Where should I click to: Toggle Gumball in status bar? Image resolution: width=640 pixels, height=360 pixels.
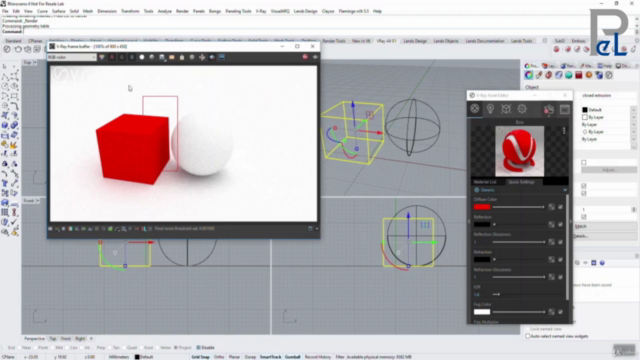click(x=293, y=357)
